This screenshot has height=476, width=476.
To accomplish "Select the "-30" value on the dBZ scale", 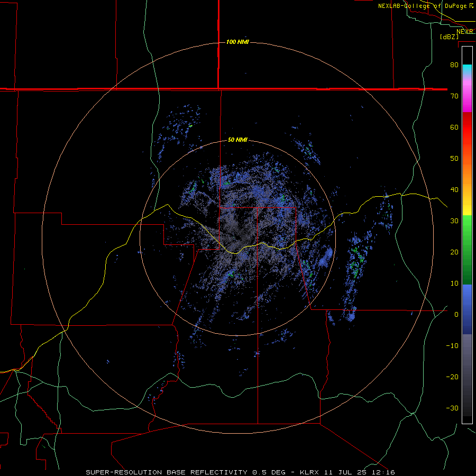I will click(452, 408).
